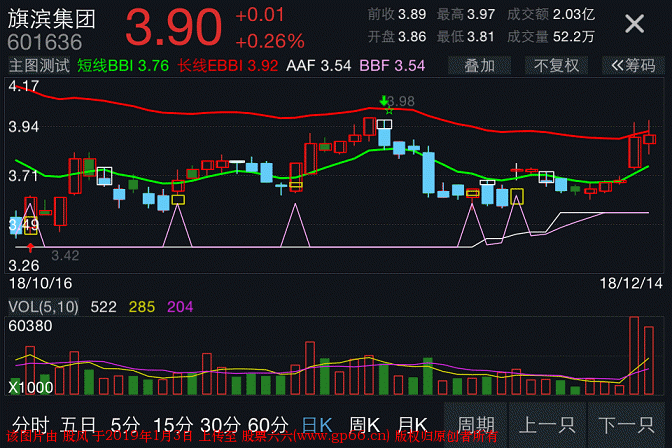Click the 开盘 3.86 open value
This screenshot has height=448, width=672.
point(397,37)
